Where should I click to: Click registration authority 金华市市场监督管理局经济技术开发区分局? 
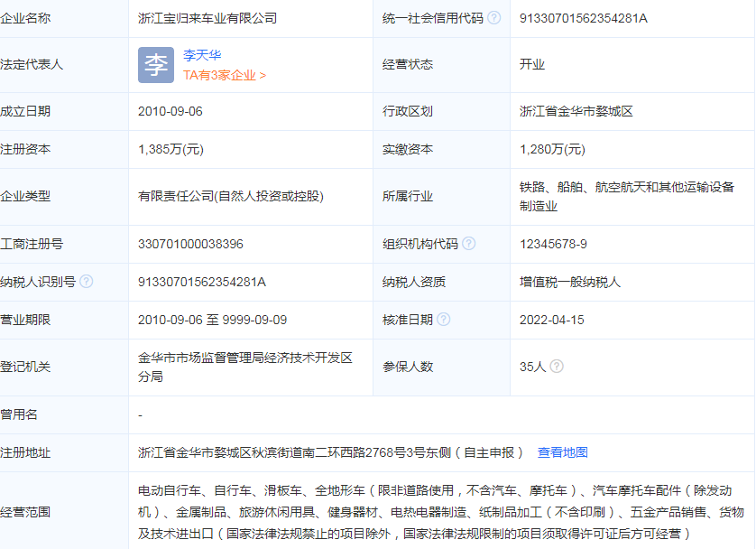(x=245, y=368)
